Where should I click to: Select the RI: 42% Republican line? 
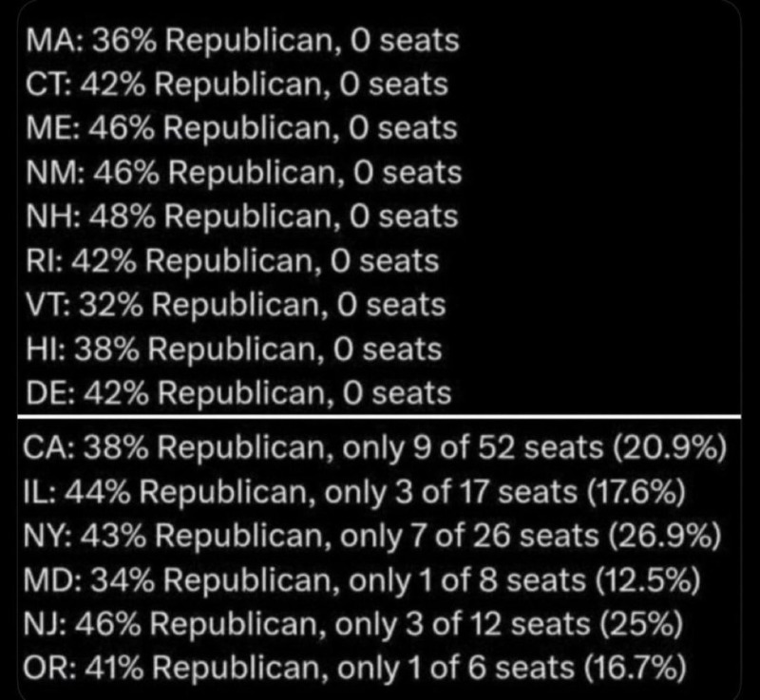pos(233,260)
